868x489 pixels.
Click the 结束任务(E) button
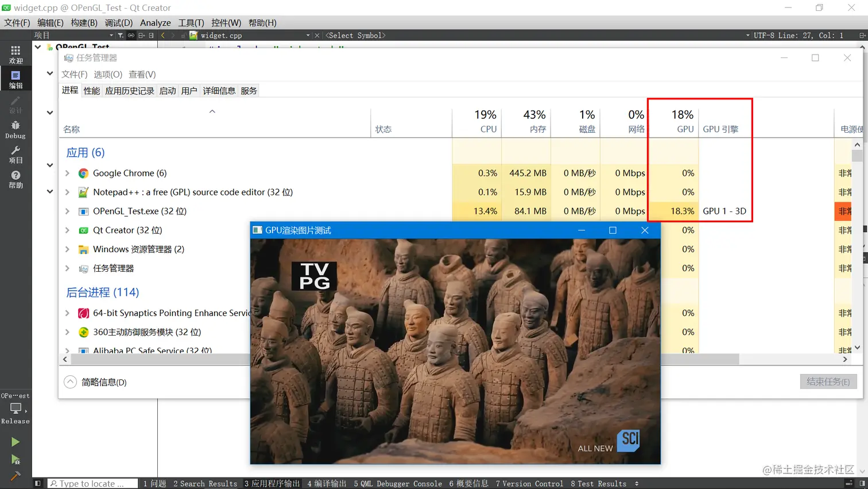[828, 381]
